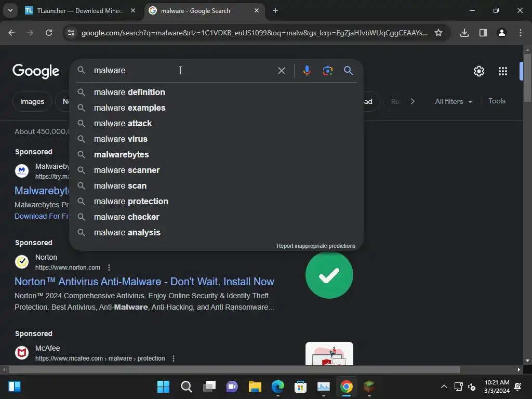Open the Widgets panel icon
The width and height of the screenshot is (532, 399).
point(15,387)
